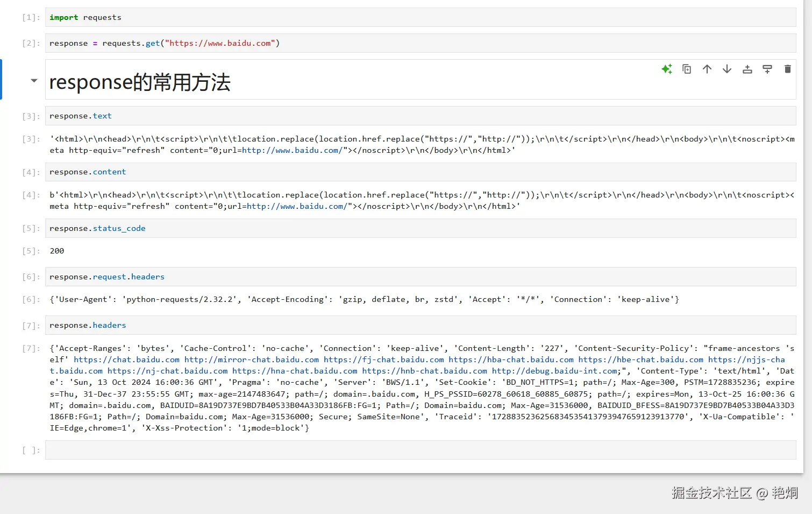Select the import requests code cell
Image resolution: width=812 pixels, height=514 pixels.
click(161, 17)
